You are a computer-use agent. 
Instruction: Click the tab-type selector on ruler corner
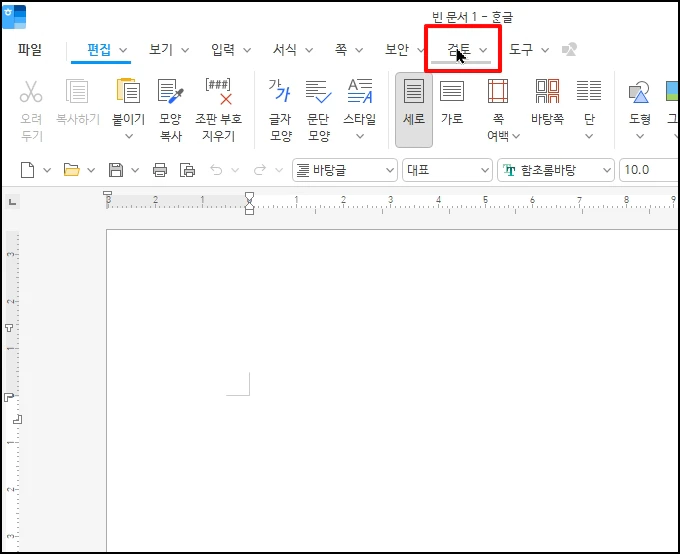click(x=12, y=202)
